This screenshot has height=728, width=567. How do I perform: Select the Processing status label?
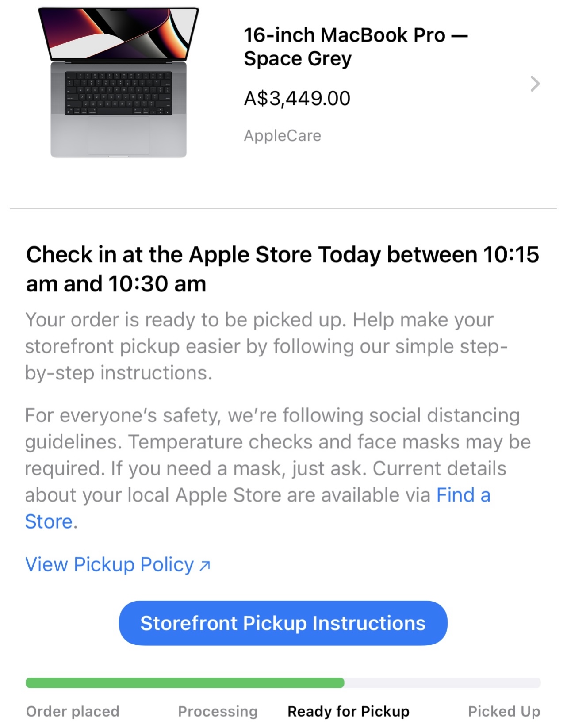click(x=218, y=711)
